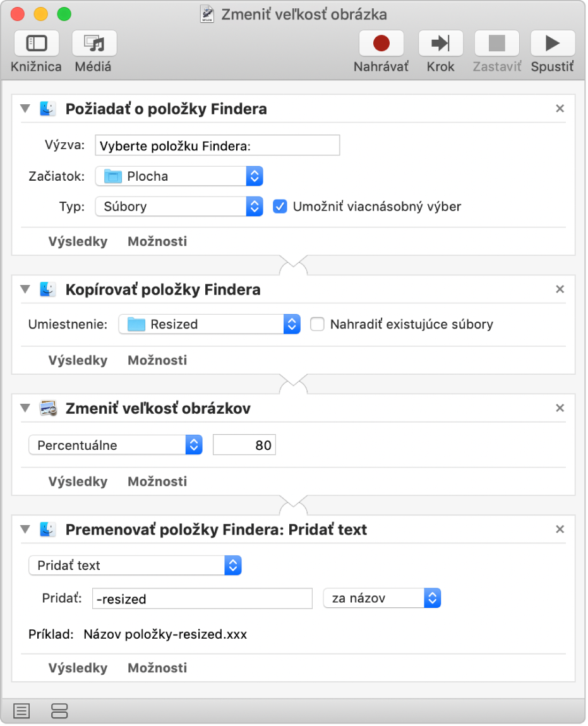Open the Začiatok Plocha dropdown
The width and height of the screenshot is (588, 726).
click(x=179, y=176)
